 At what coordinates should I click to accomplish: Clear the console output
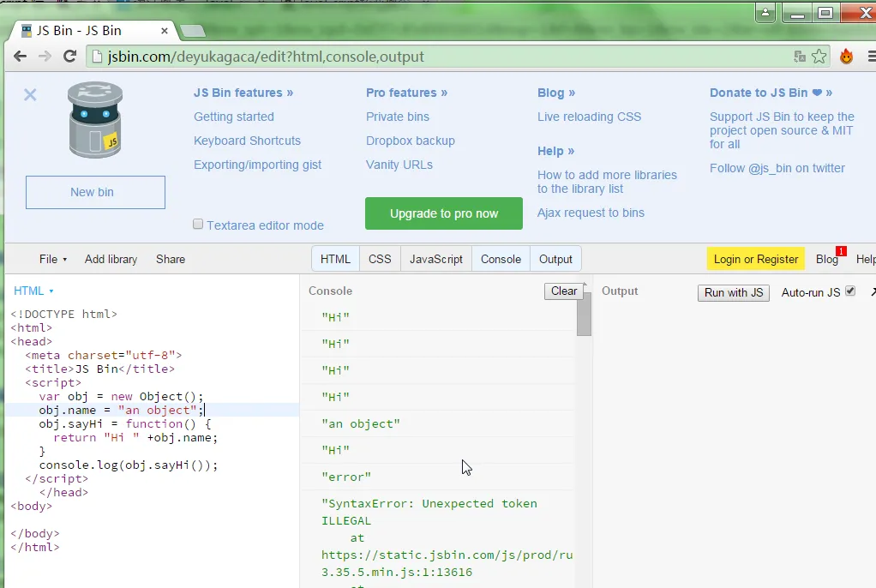click(563, 291)
